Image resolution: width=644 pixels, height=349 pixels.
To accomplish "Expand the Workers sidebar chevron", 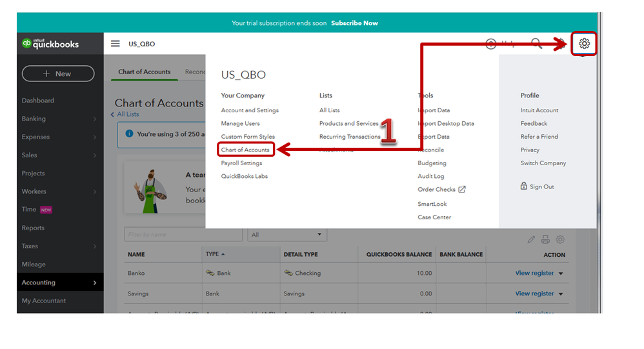I will click(x=95, y=192).
